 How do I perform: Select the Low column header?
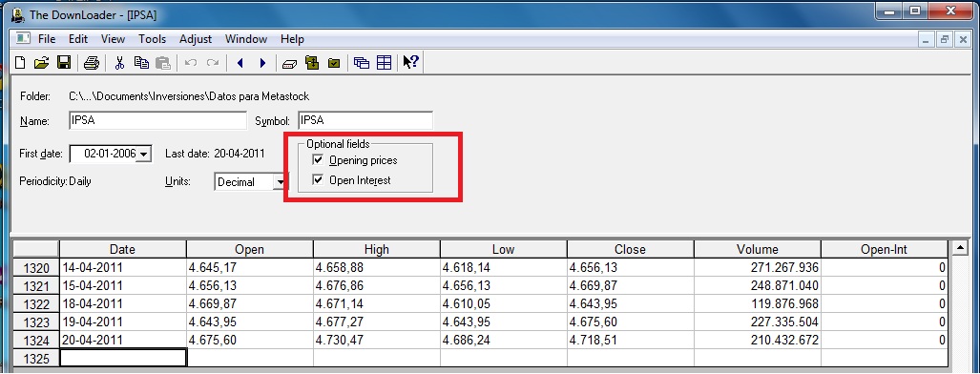tap(503, 250)
